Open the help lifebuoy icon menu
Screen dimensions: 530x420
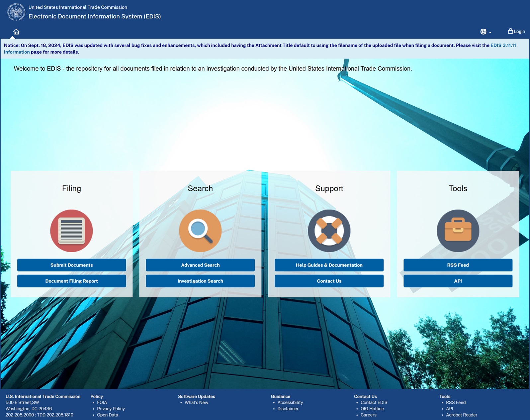pyautogui.click(x=483, y=32)
